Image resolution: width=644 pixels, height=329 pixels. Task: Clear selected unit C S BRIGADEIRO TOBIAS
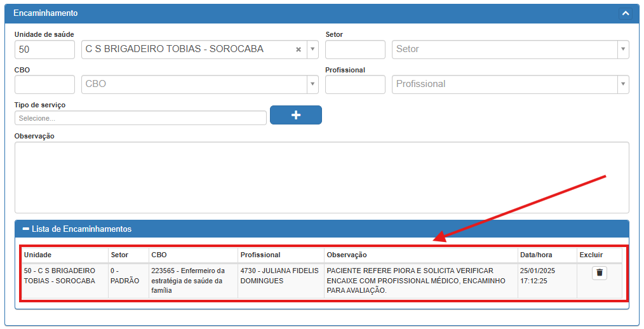[299, 50]
